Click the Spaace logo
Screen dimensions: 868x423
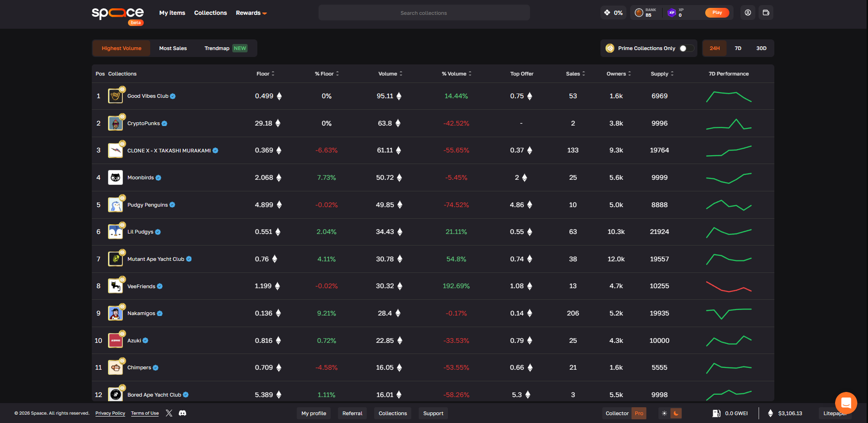pyautogui.click(x=118, y=14)
